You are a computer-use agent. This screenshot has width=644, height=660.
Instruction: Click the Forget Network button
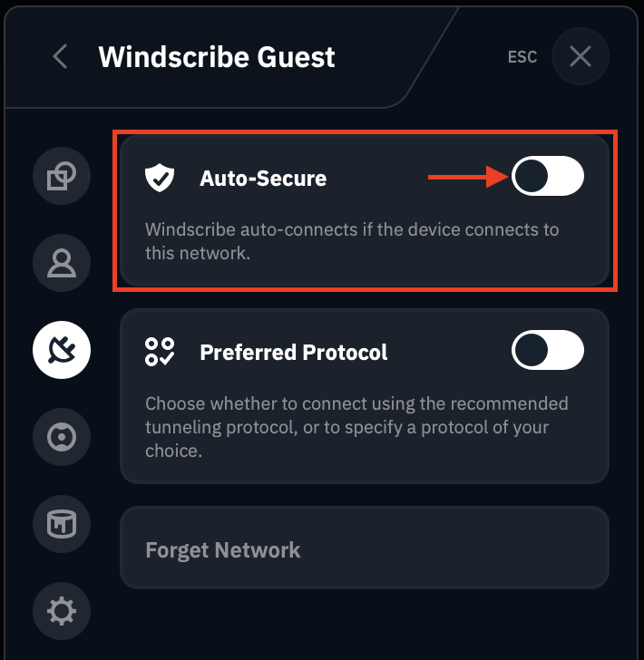click(x=223, y=549)
